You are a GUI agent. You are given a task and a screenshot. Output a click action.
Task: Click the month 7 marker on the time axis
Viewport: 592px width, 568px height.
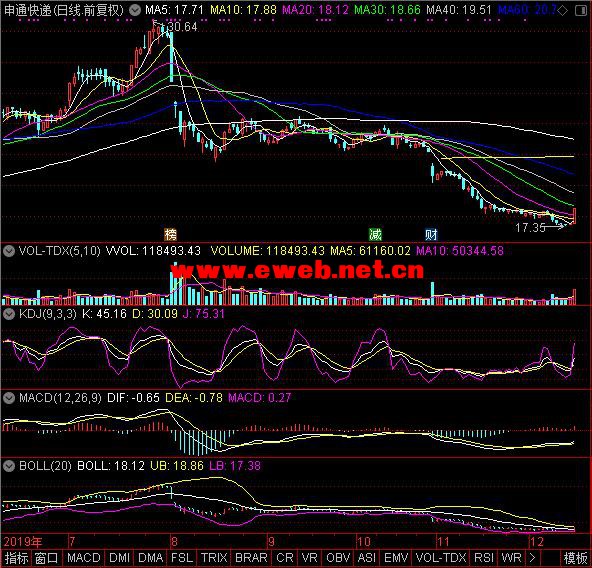pyautogui.click(x=72, y=542)
